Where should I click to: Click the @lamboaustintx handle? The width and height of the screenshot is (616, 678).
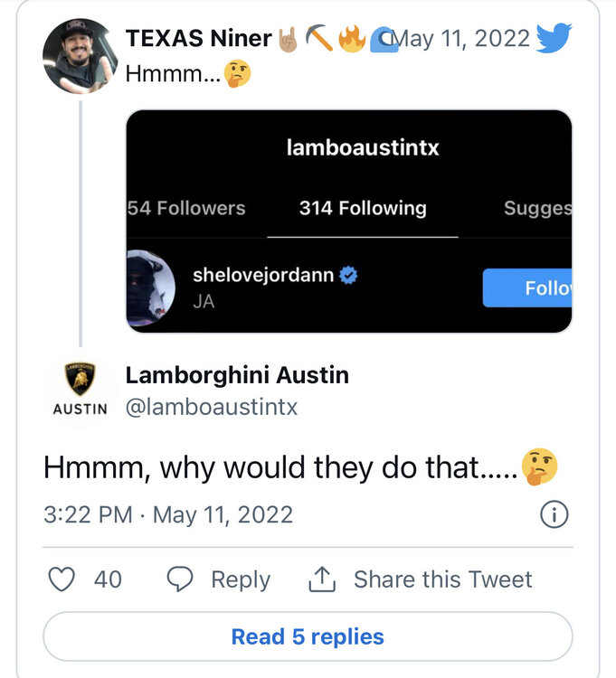tap(211, 408)
